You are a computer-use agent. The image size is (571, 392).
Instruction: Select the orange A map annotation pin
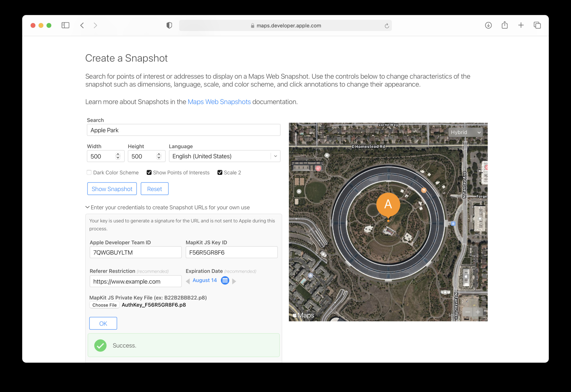coord(388,205)
